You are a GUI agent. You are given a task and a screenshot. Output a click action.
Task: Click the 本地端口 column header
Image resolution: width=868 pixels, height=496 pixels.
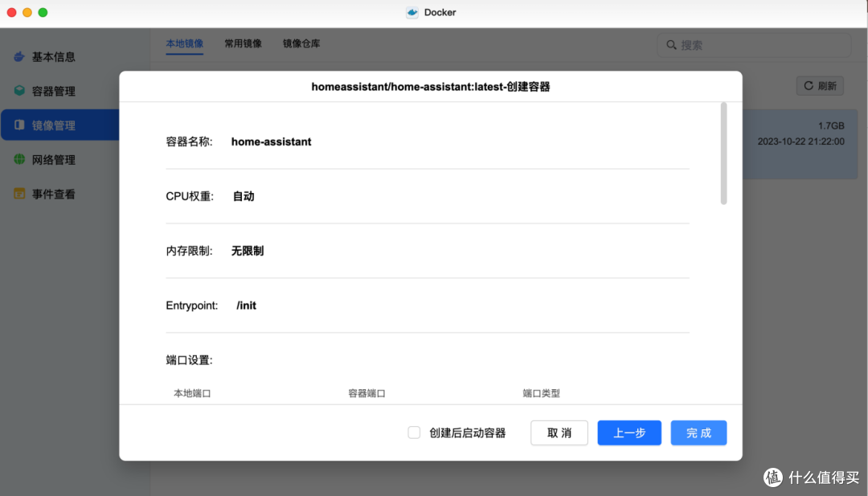click(x=192, y=393)
